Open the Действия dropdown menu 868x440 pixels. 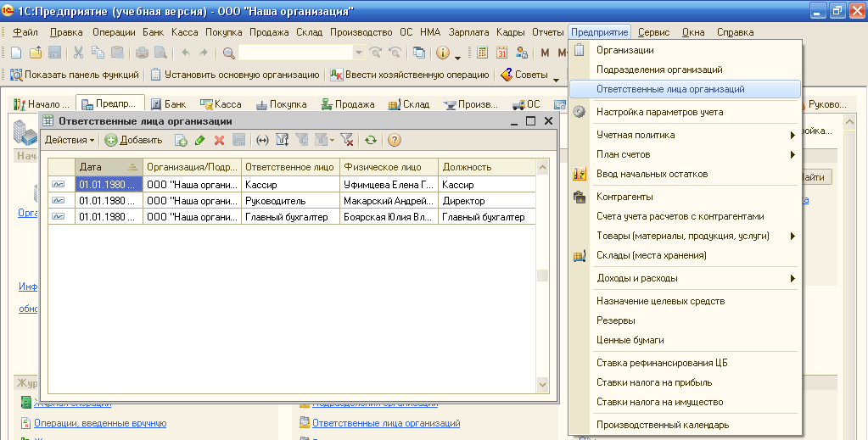[70, 140]
